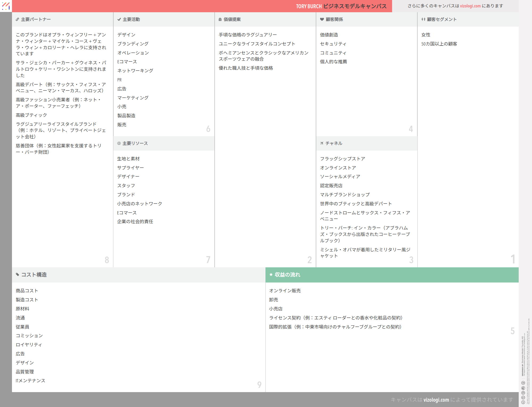Open the vizologi.com link in footer
Image resolution: width=532 pixels, height=407 pixels.
pos(436,400)
